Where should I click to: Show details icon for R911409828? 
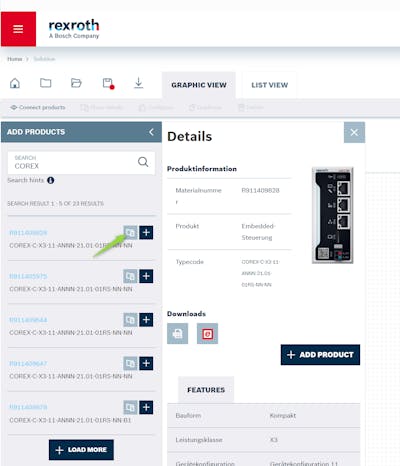pyautogui.click(x=130, y=232)
